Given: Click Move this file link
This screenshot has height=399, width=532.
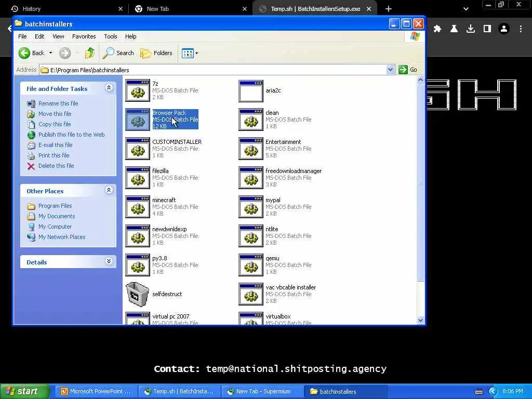Looking at the screenshot, I should pyautogui.click(x=55, y=114).
